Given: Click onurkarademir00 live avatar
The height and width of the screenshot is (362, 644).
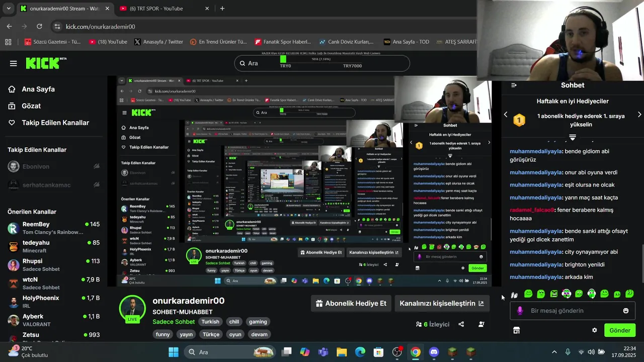Looking at the screenshot, I should (132, 308).
